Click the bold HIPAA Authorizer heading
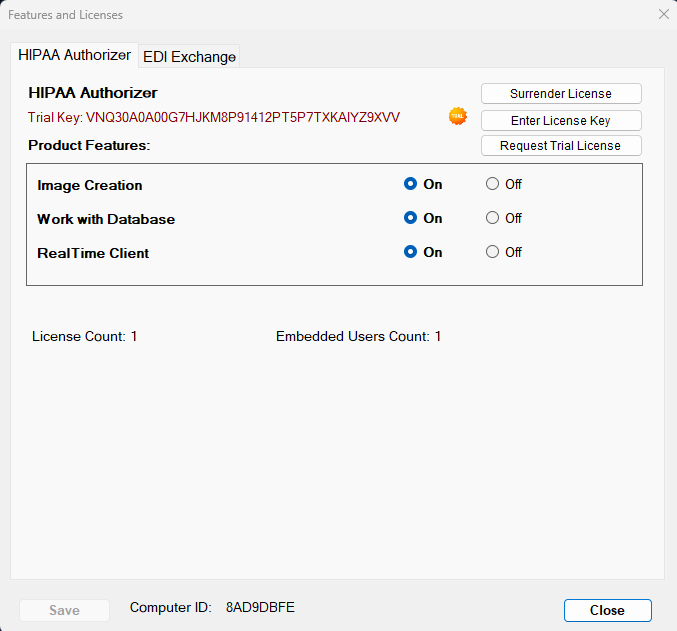 [x=93, y=93]
